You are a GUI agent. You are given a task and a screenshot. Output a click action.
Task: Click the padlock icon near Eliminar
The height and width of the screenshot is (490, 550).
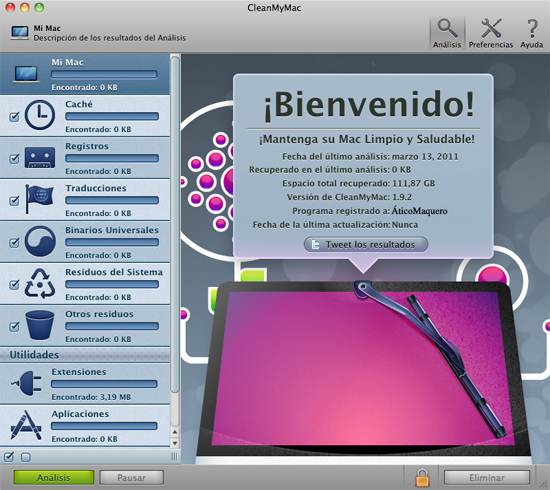click(x=422, y=477)
